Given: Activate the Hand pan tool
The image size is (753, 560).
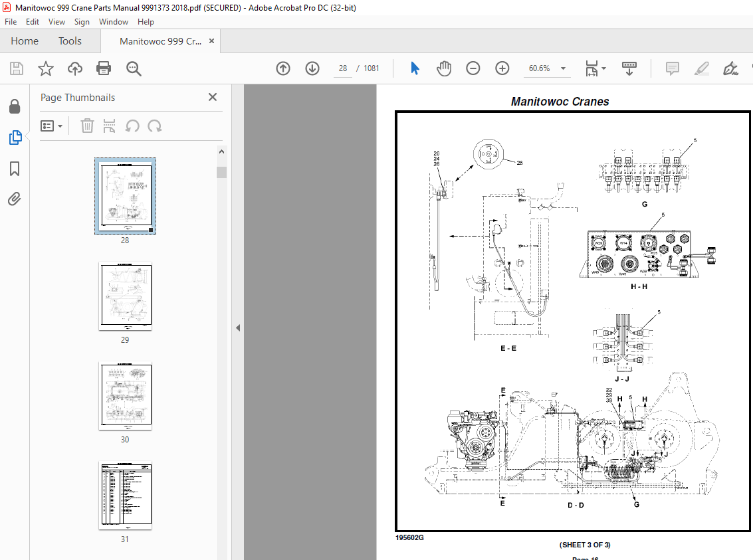Looking at the screenshot, I should coord(444,68).
